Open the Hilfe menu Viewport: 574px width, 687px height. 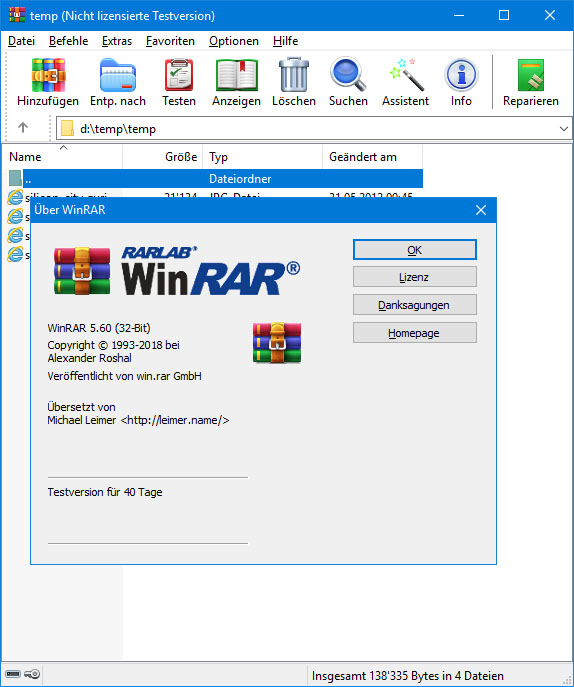(285, 41)
